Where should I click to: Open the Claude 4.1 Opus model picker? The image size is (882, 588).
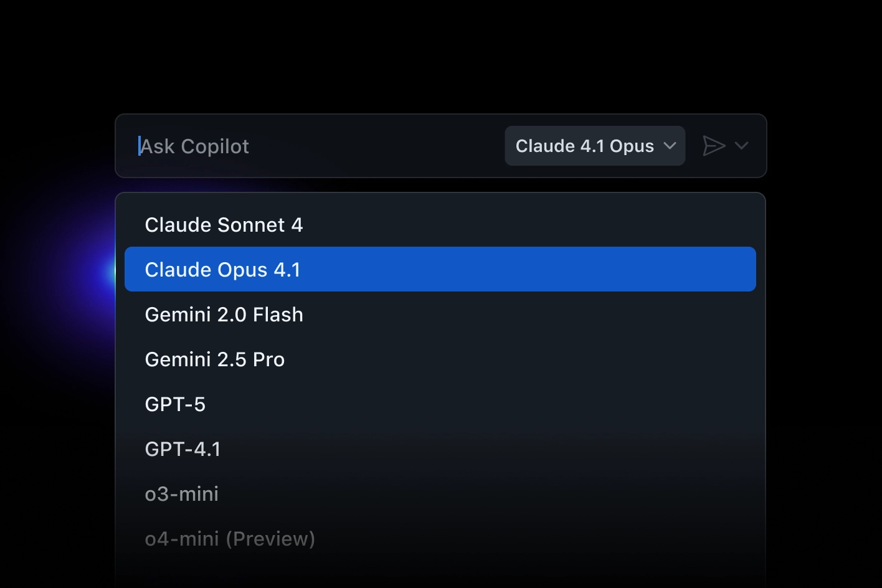click(594, 146)
